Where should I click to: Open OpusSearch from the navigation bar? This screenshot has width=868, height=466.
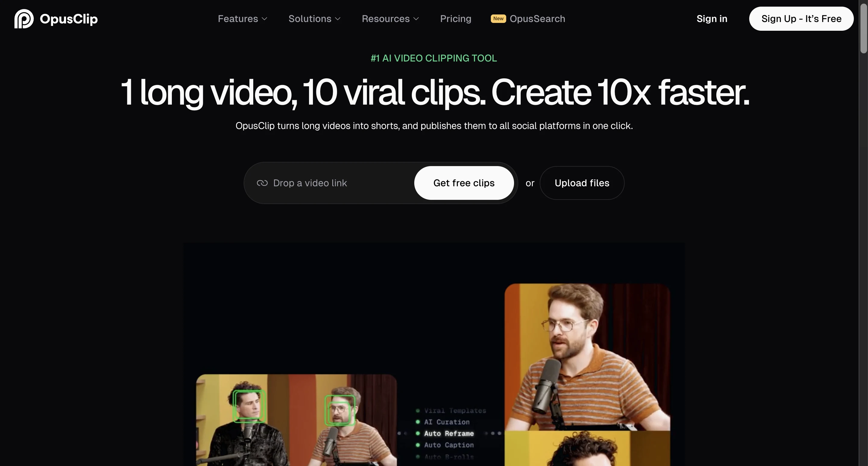[537, 19]
